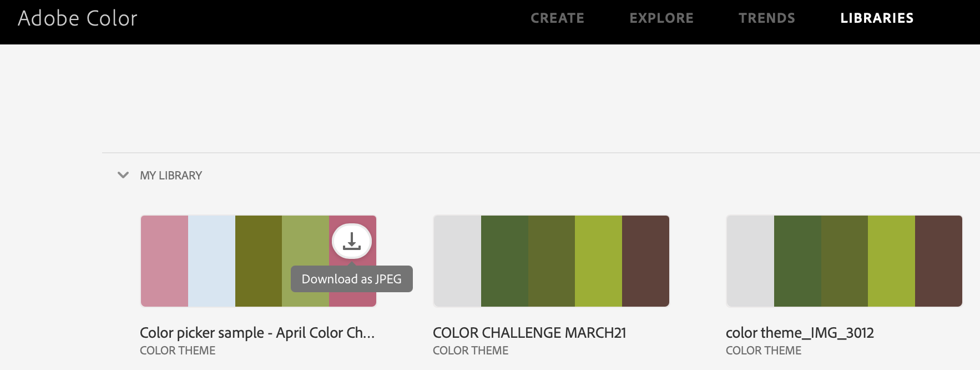Pick the pink swatch in Color picker sample
The image size is (980, 370).
165,261
